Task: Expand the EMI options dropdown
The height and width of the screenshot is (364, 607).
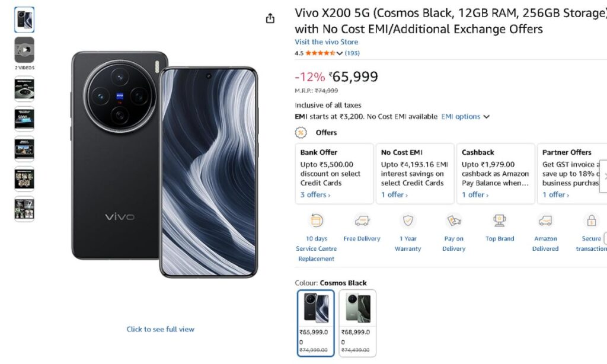Action: coord(465,117)
